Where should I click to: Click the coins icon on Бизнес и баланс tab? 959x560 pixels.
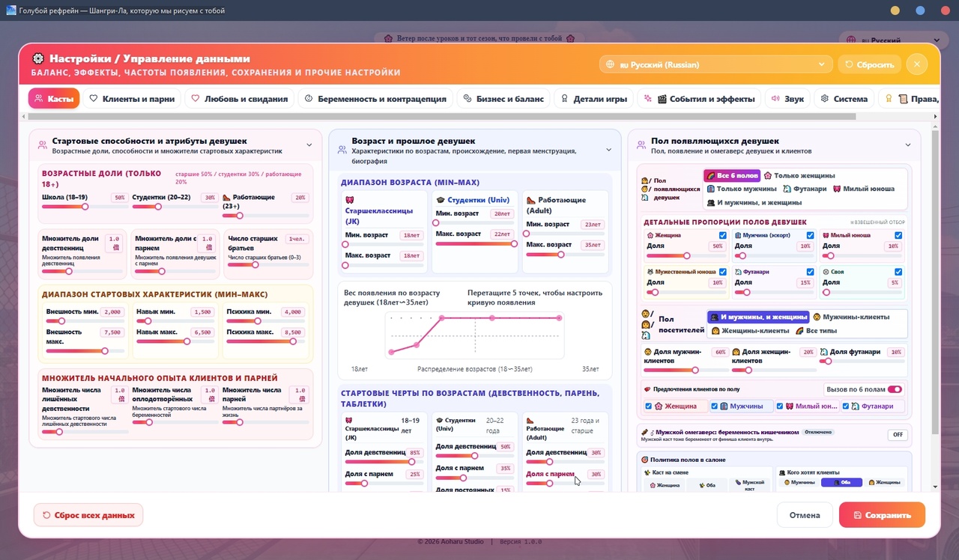click(468, 98)
